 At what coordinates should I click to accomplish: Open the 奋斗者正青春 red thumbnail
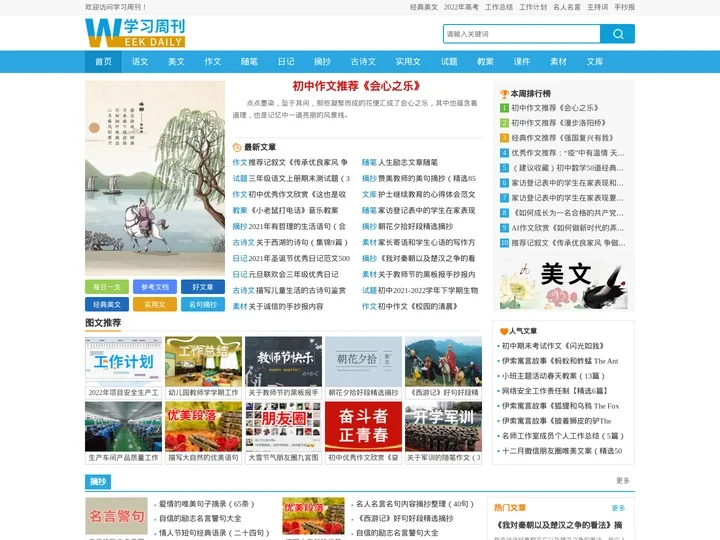coord(363,427)
